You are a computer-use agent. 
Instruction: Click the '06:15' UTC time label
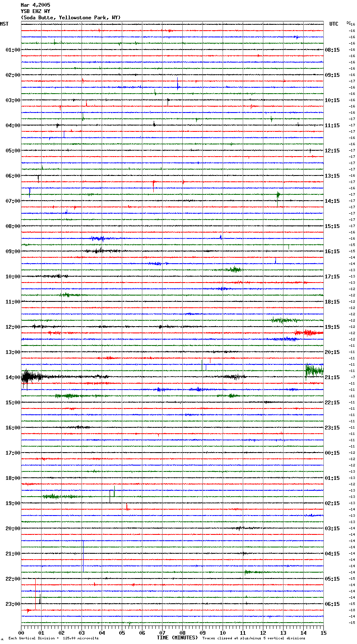click(x=332, y=604)
